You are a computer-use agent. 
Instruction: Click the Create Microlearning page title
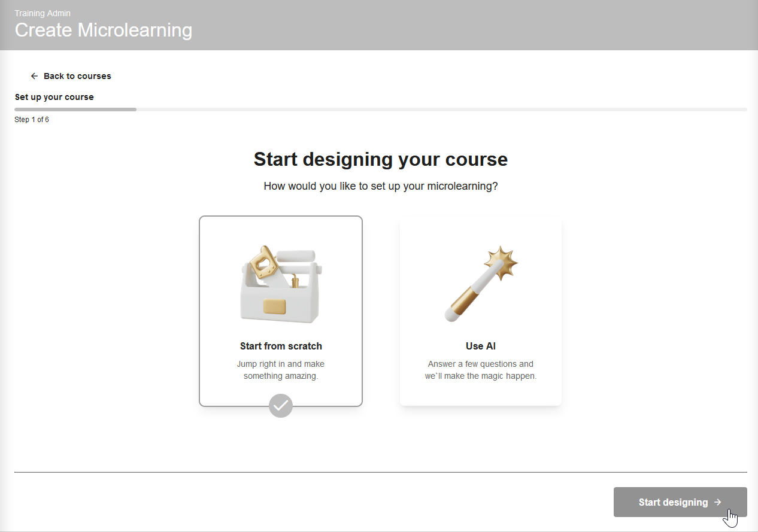point(103,30)
